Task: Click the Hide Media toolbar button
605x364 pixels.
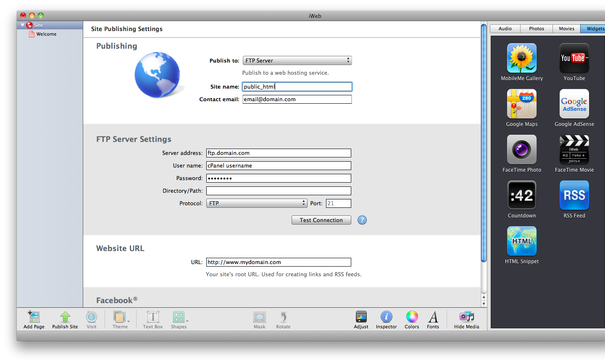Action: point(466,317)
